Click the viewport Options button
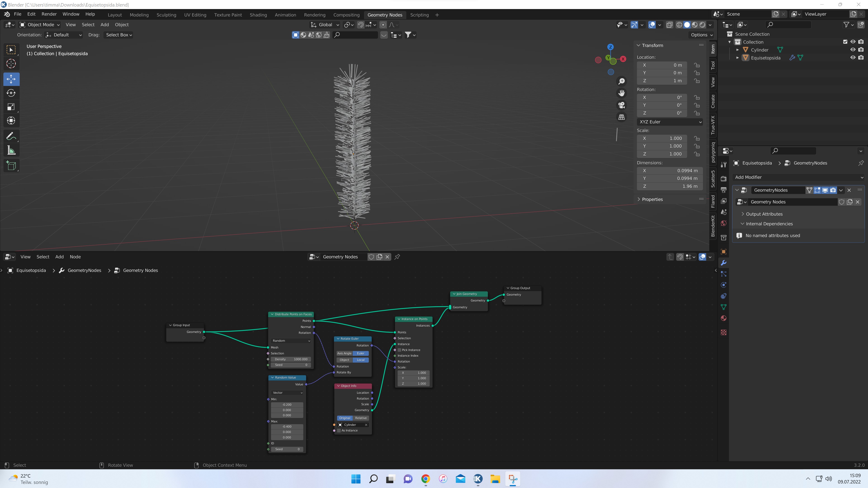868x488 pixels. tap(702, 35)
